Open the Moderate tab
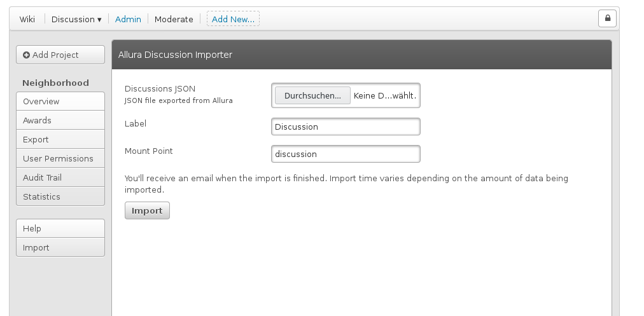Image resolution: width=644 pixels, height=316 pixels. tap(174, 19)
